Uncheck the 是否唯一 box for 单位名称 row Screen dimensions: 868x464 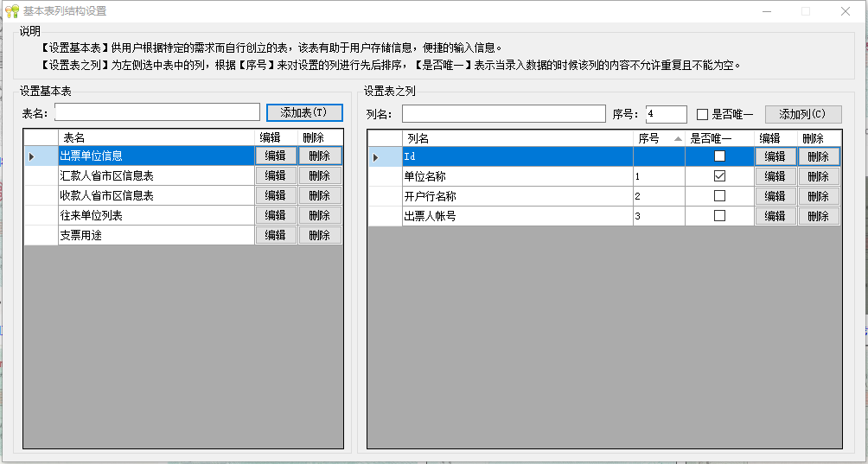pyautogui.click(x=719, y=176)
